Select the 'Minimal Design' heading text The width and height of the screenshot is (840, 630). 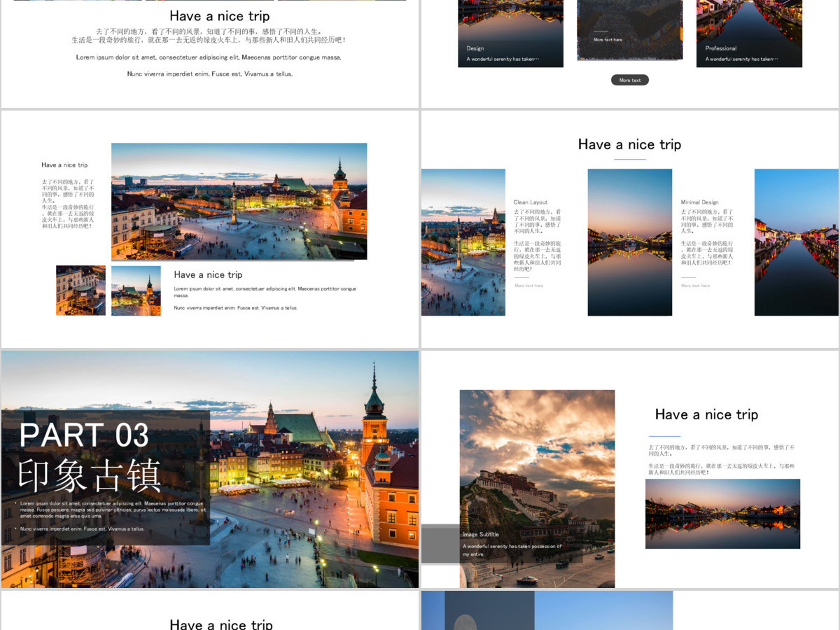coord(700,202)
